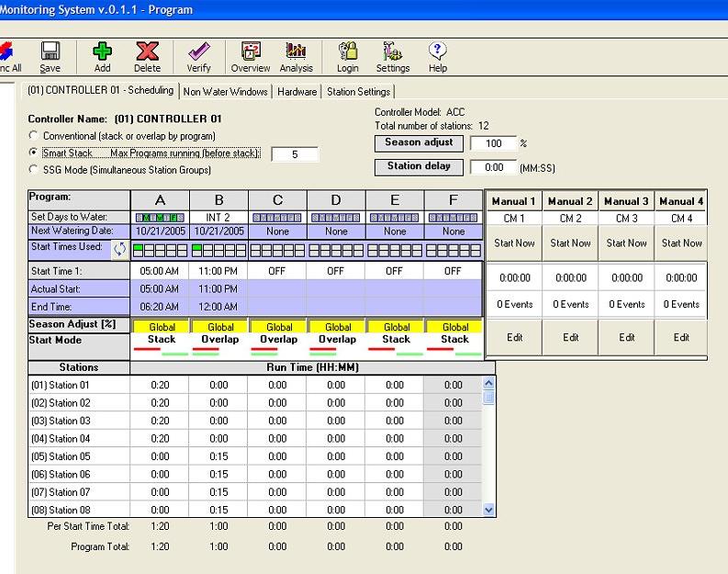Click the Season adjust percent field
728x574 pixels.
[x=493, y=143]
